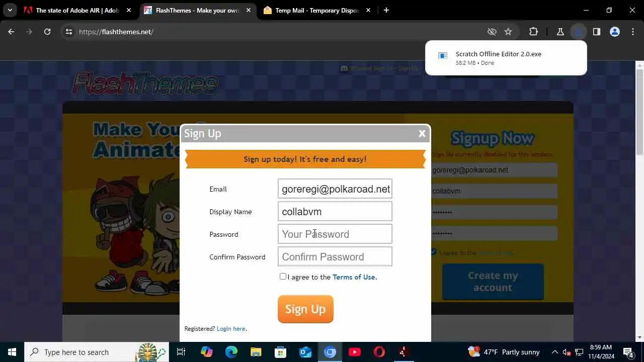Open the clock showing 8:59 AM
This screenshot has height=362, width=644.
600,352
